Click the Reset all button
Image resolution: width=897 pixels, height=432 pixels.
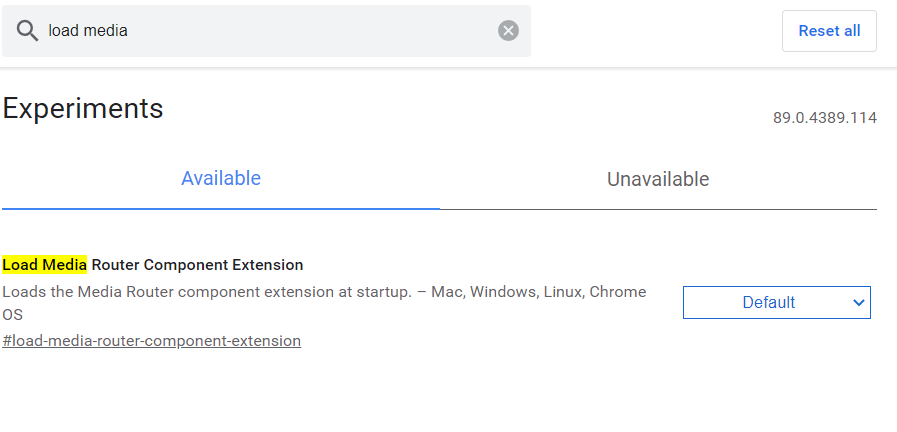829,31
